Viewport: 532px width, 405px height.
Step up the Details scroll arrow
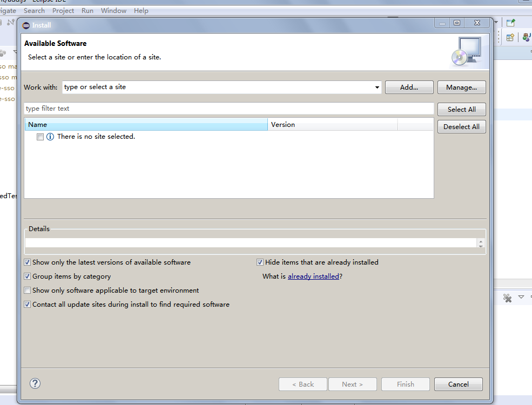[481, 240]
